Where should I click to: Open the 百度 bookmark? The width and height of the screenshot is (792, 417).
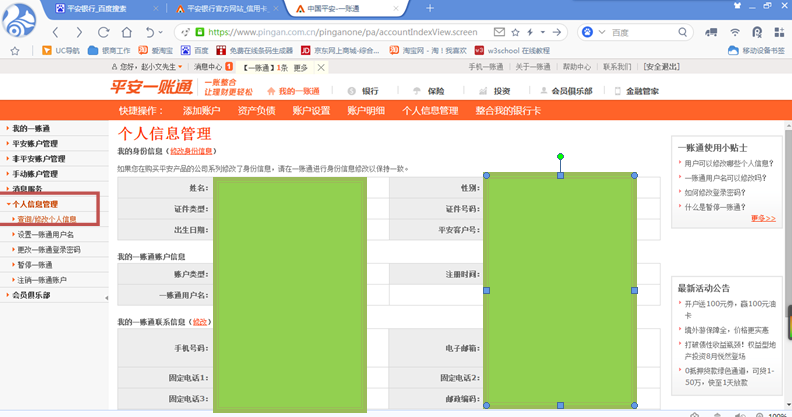(x=194, y=50)
